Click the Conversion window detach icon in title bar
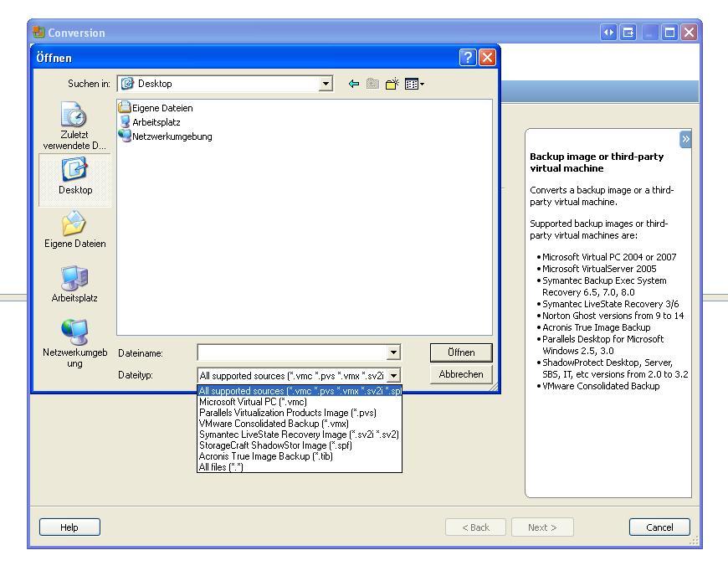728x576 pixels. [628, 33]
